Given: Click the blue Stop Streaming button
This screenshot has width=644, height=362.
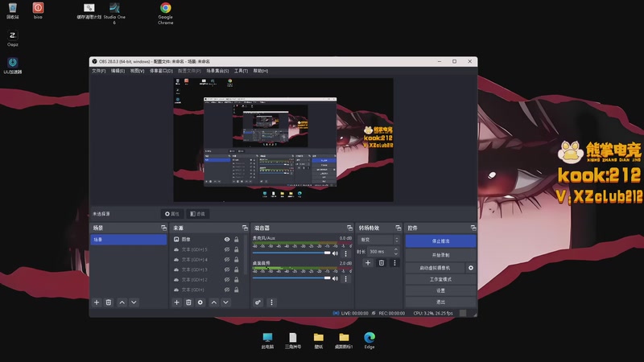Looking at the screenshot, I should point(440,241).
